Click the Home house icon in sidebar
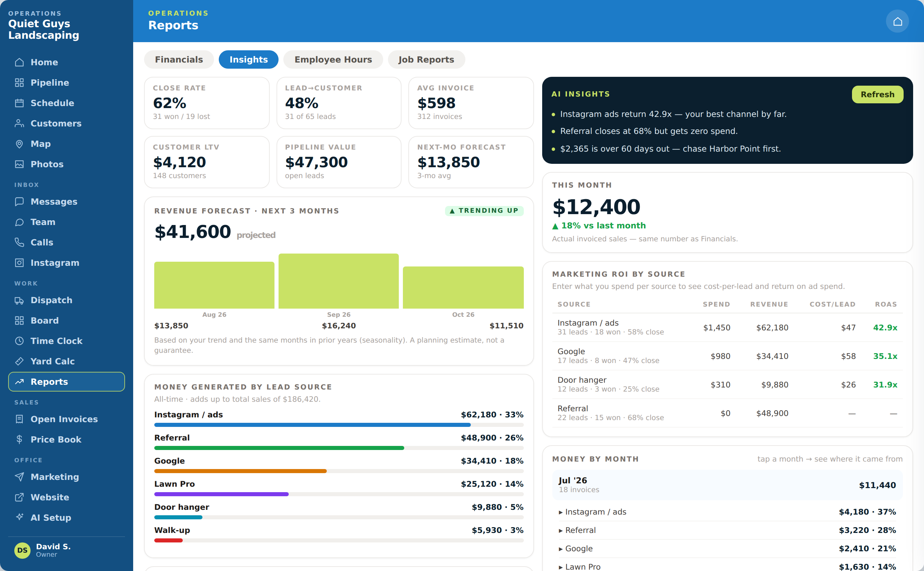 coord(19,62)
